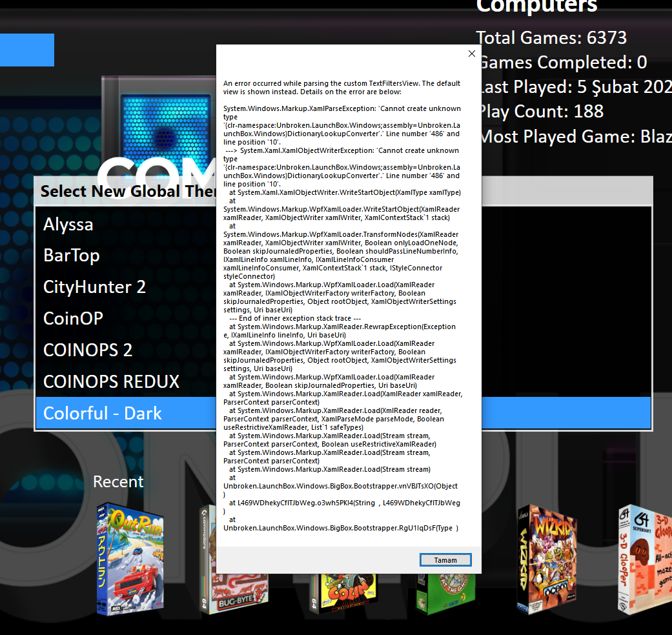Open the 3-D Glooper game box

tap(644, 559)
